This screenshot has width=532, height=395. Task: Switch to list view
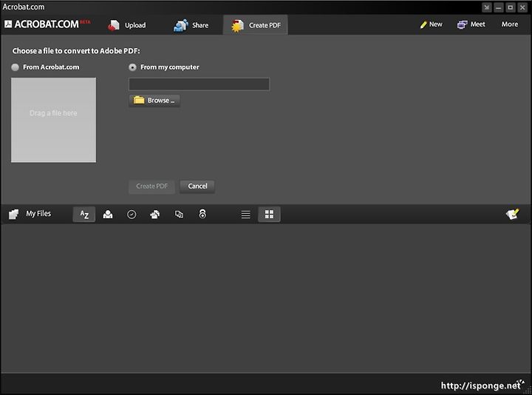click(245, 215)
